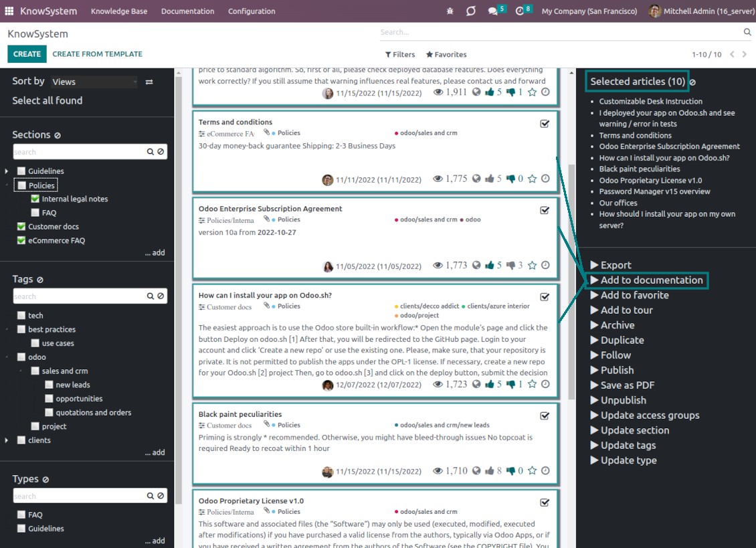Open the apps grid menu icon
This screenshot has width=756, height=548.
tap(9, 11)
